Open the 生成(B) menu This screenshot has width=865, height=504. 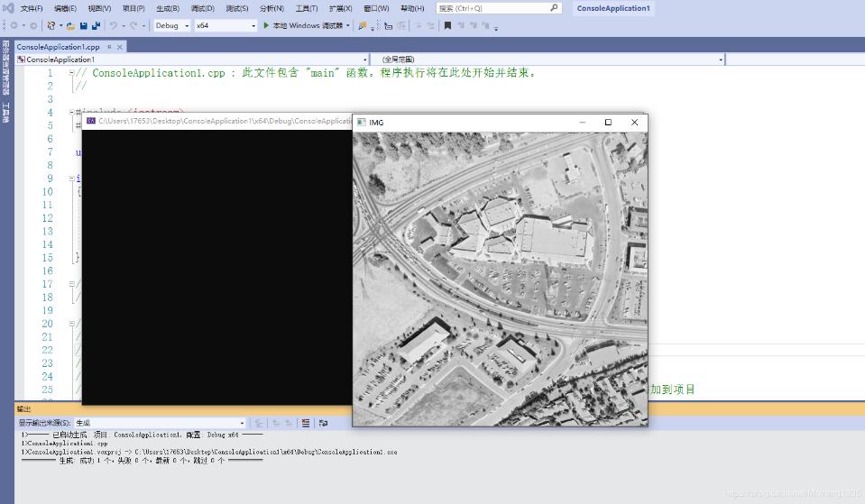(x=168, y=8)
